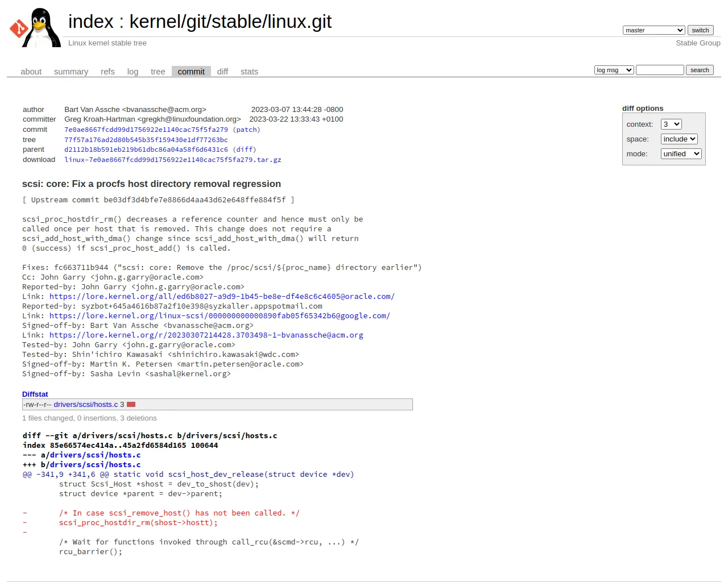
Task: Click the Upstream commit be03df3d4b line
Action: pyautogui.click(x=158, y=199)
